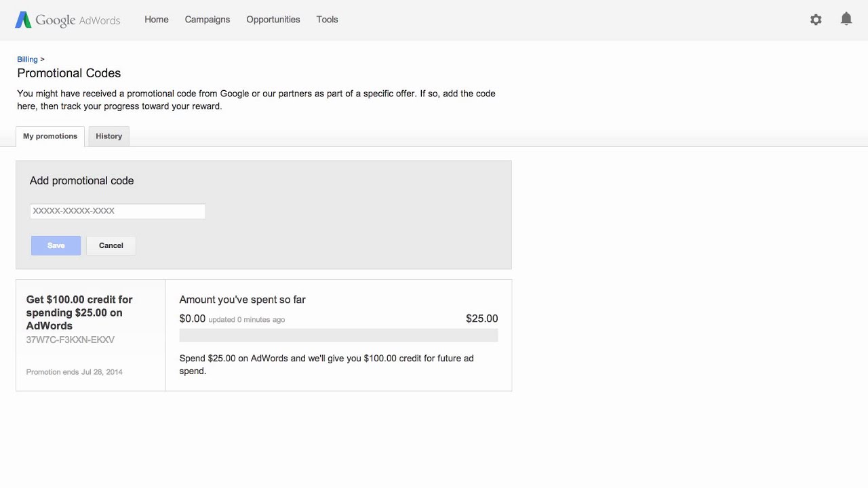Click the Google AdWords logo
868x488 pixels.
67,20
